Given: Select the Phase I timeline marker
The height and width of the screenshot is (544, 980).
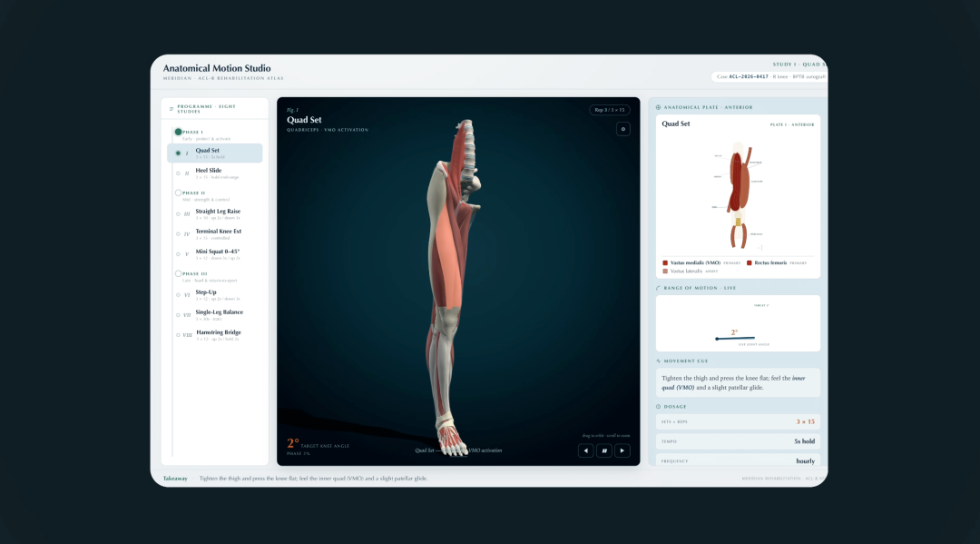Looking at the screenshot, I should coord(178,132).
